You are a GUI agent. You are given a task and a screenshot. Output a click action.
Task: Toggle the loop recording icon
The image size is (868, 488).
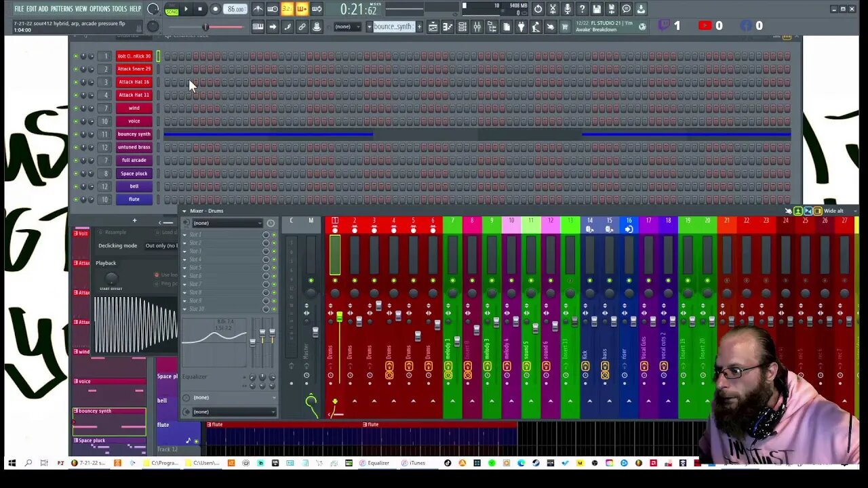tap(317, 9)
